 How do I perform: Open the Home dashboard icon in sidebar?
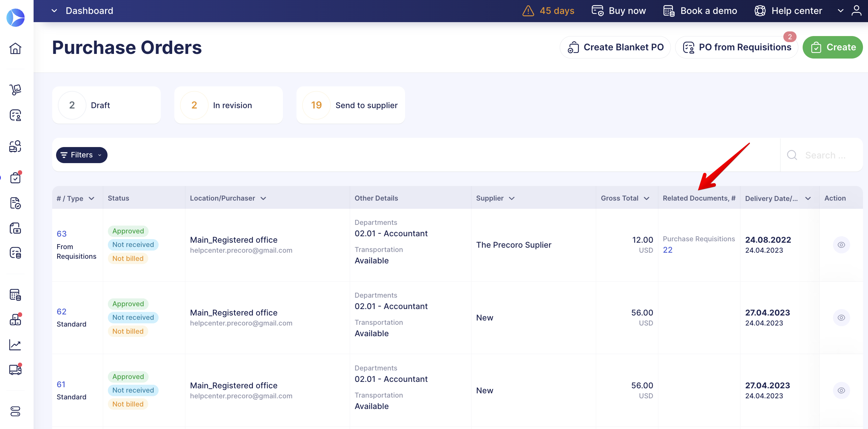[x=15, y=49]
